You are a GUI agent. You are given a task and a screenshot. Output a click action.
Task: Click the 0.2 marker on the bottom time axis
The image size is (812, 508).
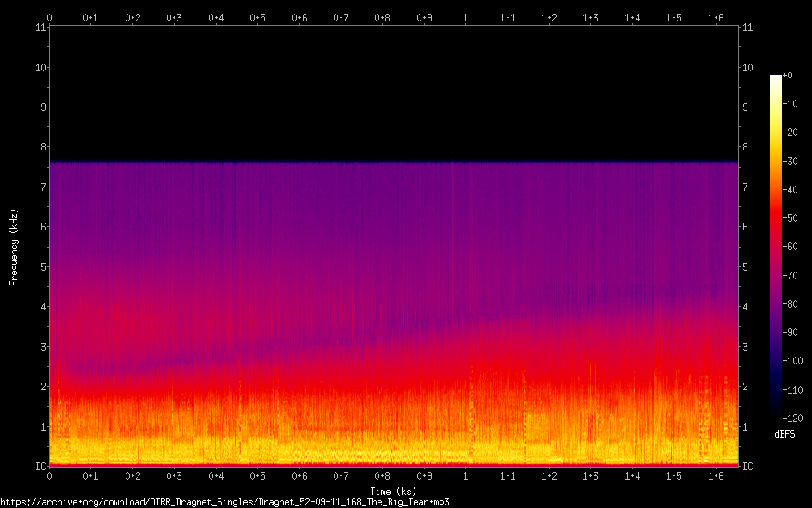pyautogui.click(x=133, y=475)
